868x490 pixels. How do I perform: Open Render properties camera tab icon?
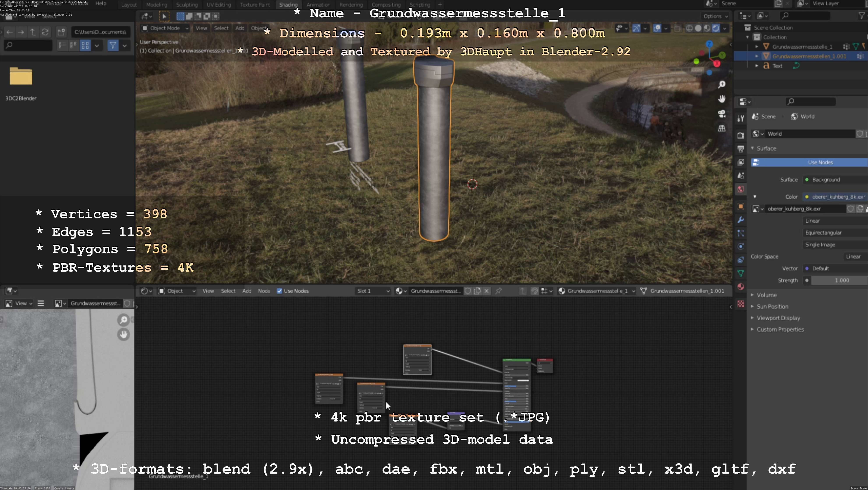(740, 135)
